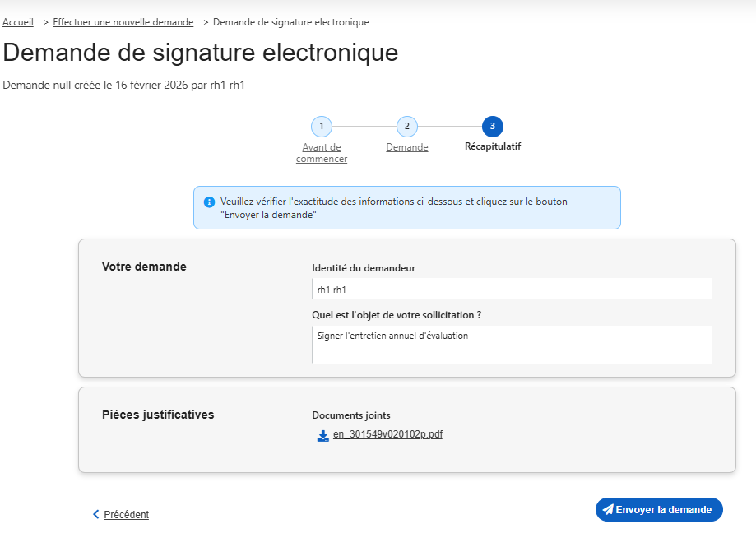Go back via the Précédent link
This screenshot has height=547, width=756.
pyautogui.click(x=126, y=514)
